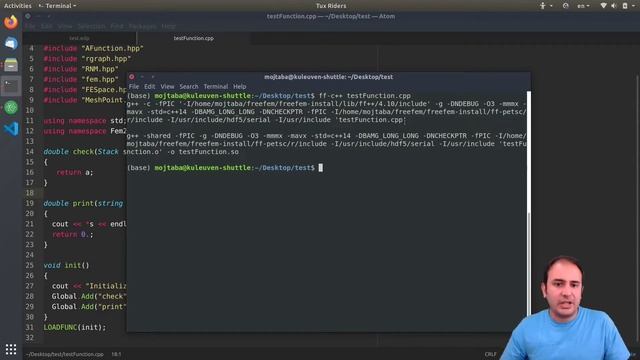
Task: Click the "rgraph.hpp" include line
Action: [87, 59]
